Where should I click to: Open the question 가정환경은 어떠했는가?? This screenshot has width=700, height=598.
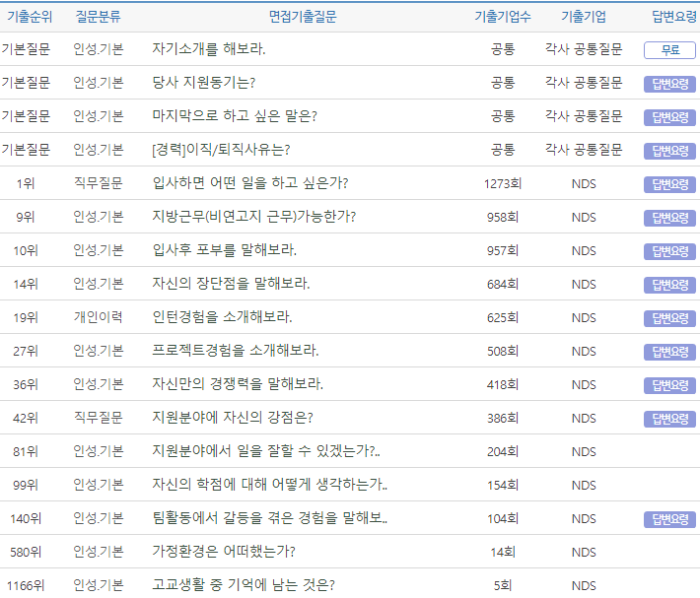pos(224,552)
